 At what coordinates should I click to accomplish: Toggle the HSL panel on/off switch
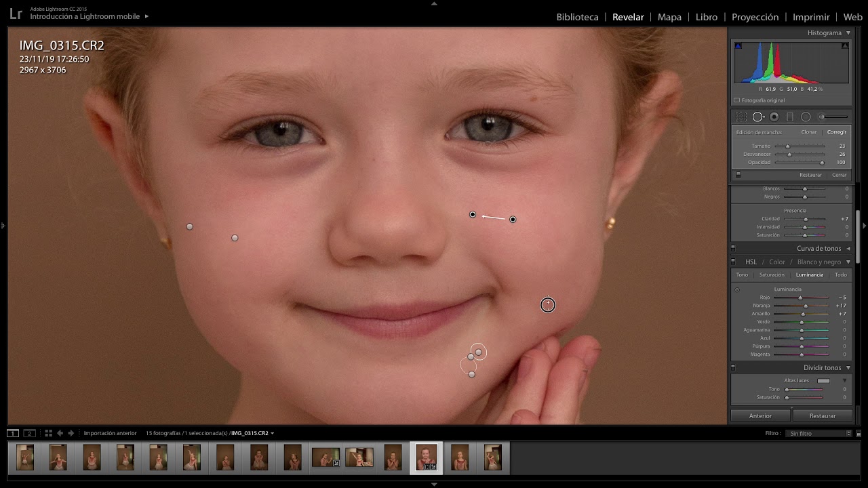point(733,262)
